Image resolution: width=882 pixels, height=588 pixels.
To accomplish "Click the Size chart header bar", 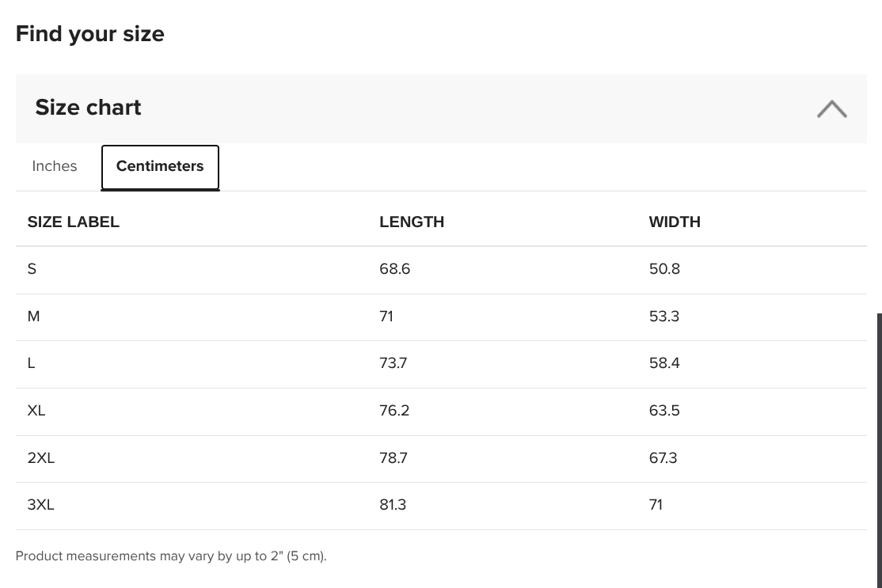I will (x=441, y=108).
